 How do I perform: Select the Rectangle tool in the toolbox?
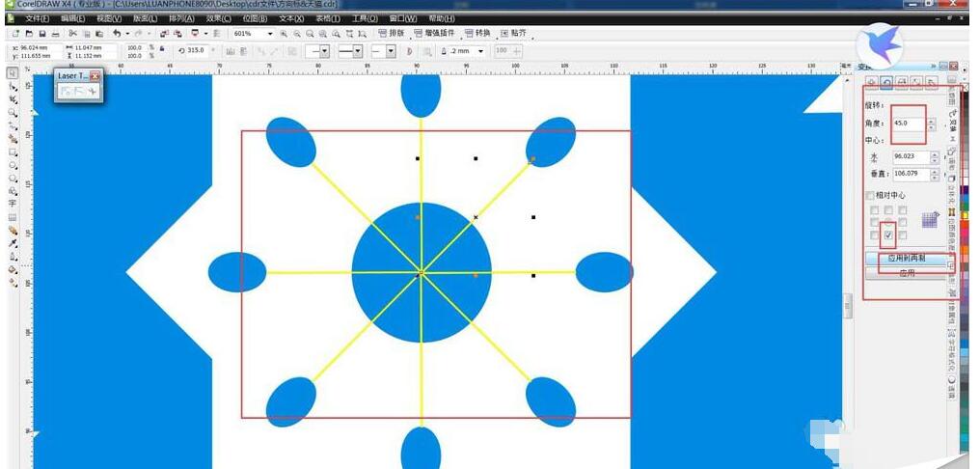pyautogui.click(x=13, y=152)
